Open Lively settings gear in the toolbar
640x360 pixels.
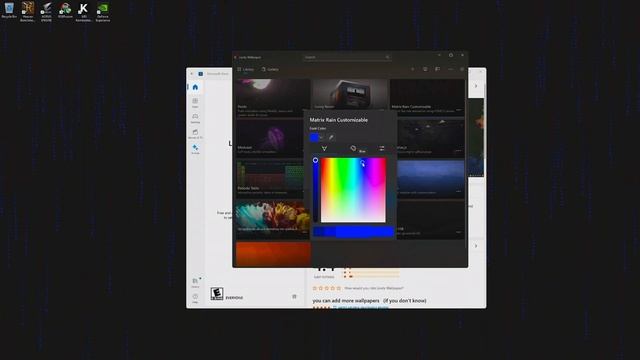click(462, 69)
